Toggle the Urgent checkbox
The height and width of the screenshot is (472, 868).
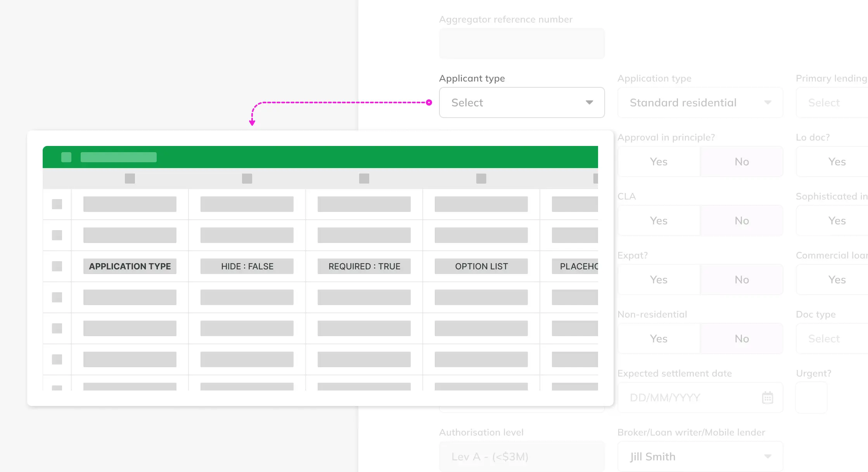click(x=811, y=397)
